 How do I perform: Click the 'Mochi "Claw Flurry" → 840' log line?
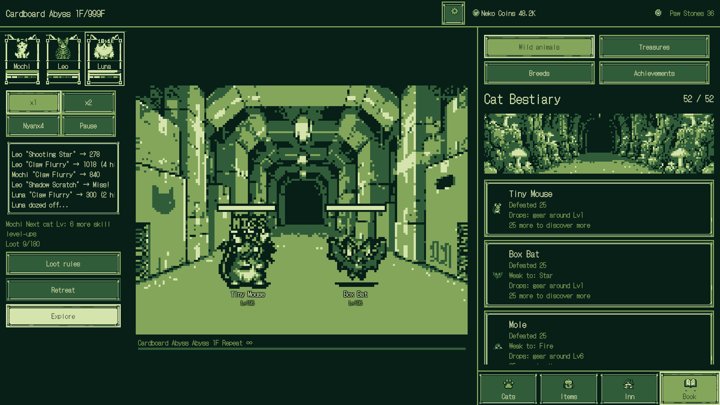click(56, 174)
